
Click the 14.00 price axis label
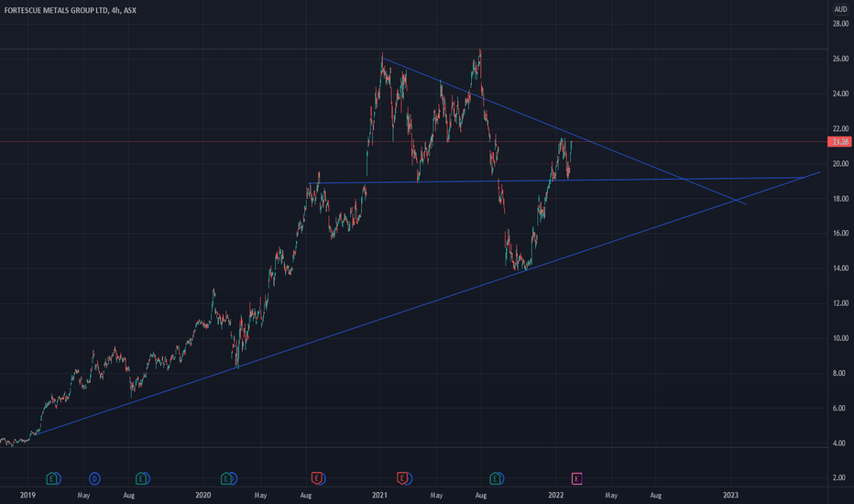840,268
